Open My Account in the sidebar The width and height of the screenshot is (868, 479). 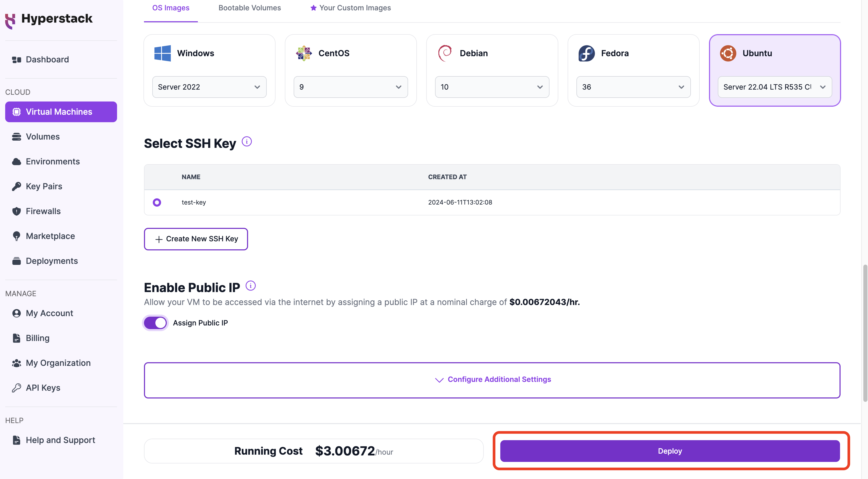(61, 313)
